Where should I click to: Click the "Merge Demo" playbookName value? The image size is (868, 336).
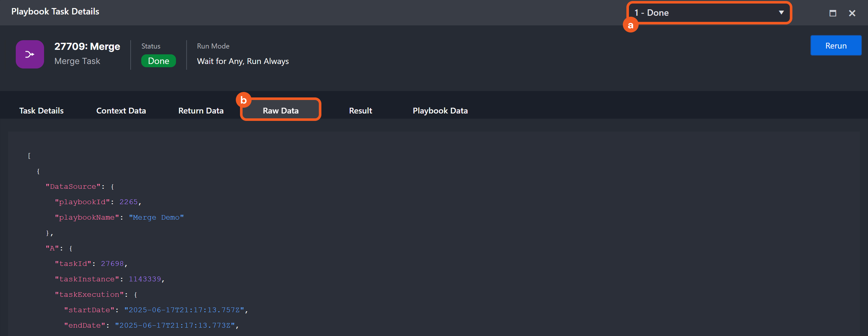(x=156, y=217)
